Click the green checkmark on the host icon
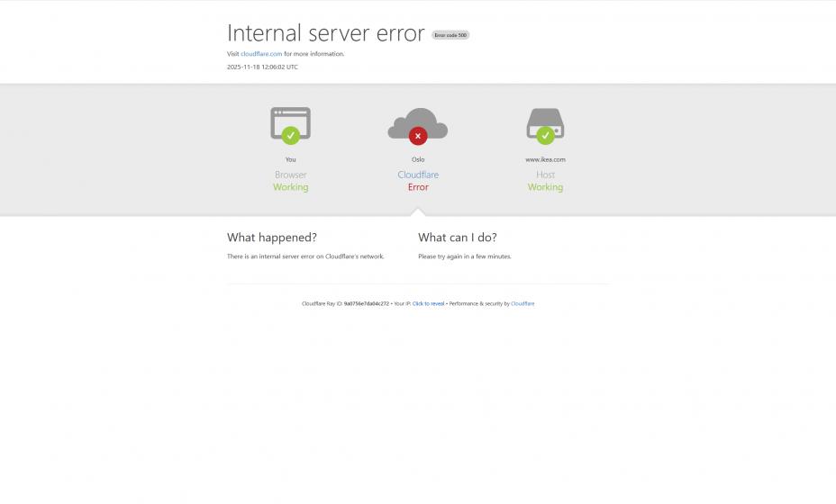Screen dimensions: 836x504 (x=545, y=136)
